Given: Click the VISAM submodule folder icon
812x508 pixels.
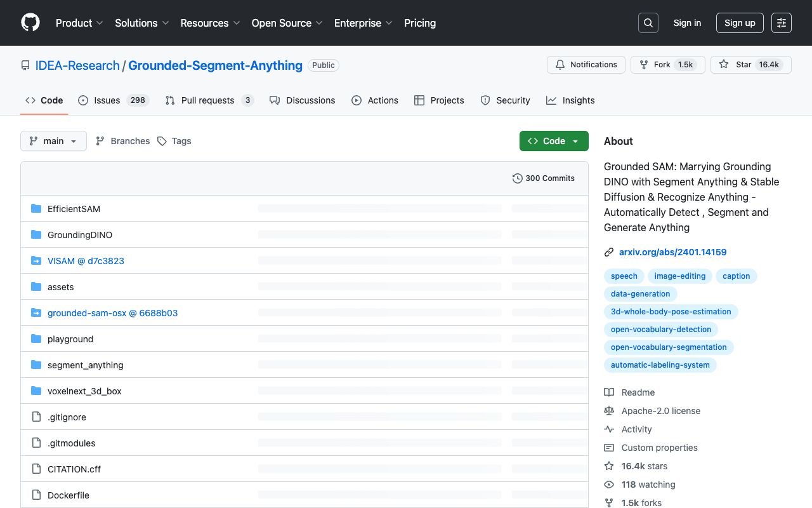Looking at the screenshot, I should (x=36, y=261).
